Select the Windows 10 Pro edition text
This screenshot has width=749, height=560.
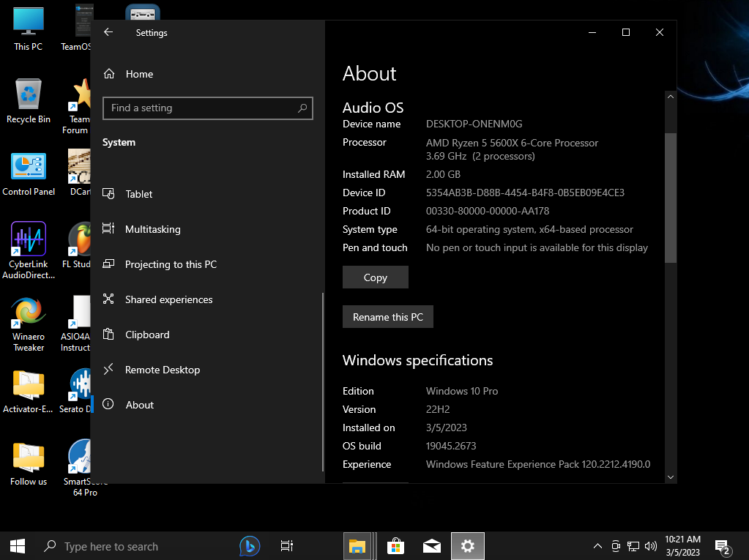(462, 391)
